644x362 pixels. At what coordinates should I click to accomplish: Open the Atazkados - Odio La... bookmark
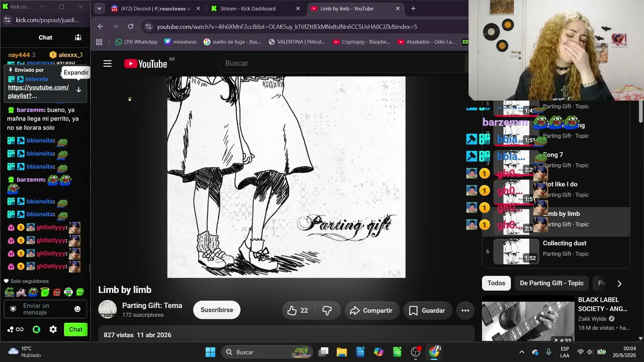click(426, 42)
